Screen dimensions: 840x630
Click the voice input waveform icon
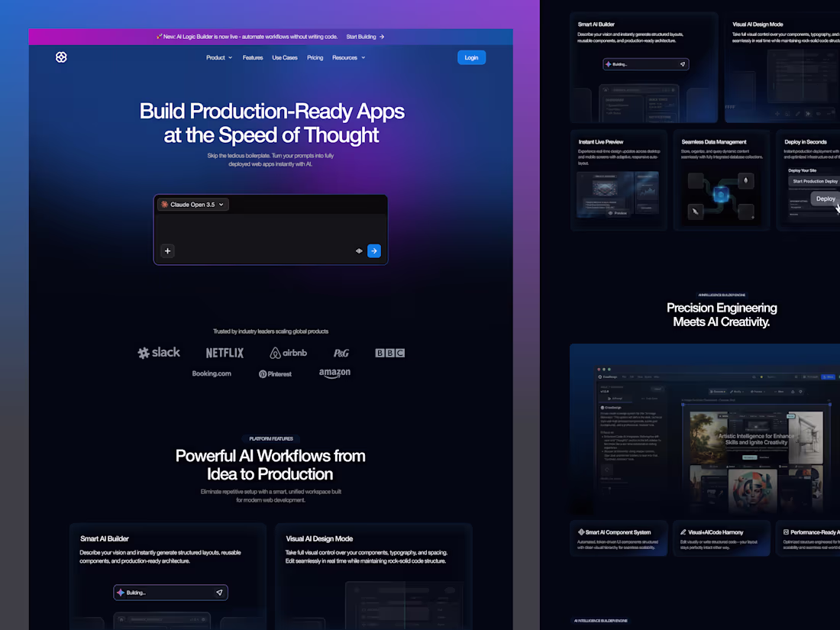tap(359, 250)
